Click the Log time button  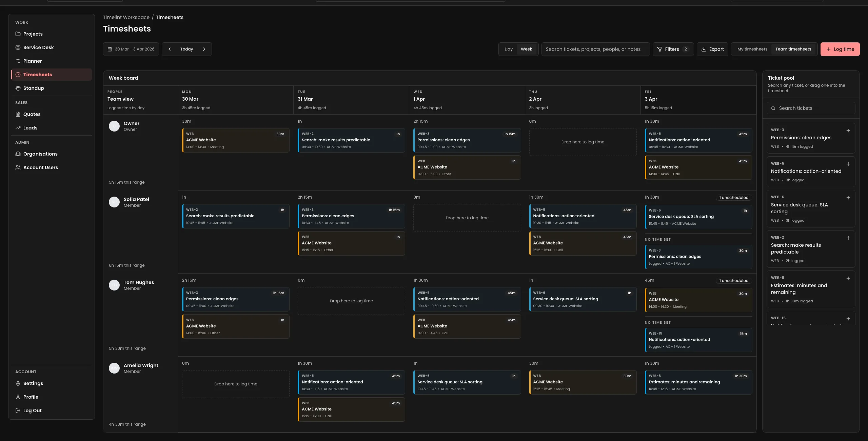840,49
